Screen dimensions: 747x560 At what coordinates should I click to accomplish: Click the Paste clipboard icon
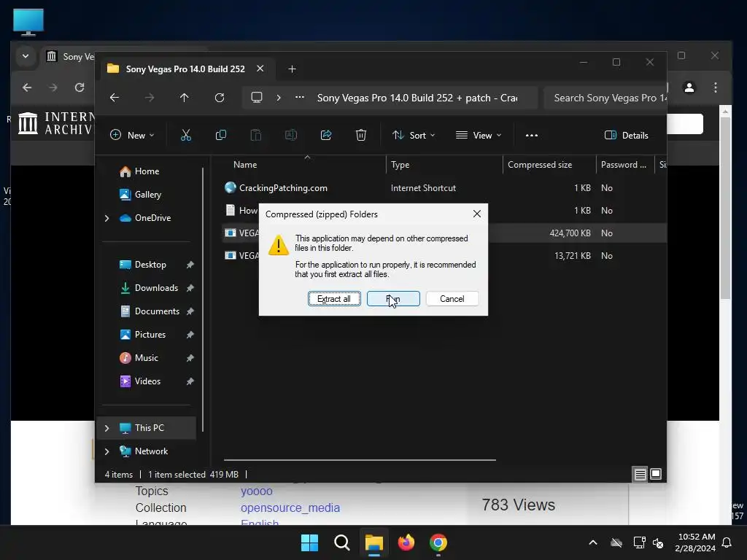tap(256, 135)
